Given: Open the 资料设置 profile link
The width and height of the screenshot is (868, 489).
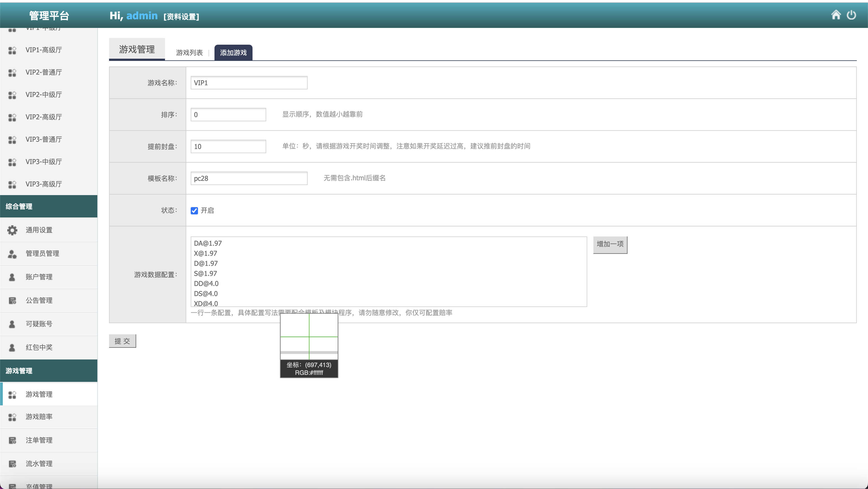Looking at the screenshot, I should pos(181,16).
